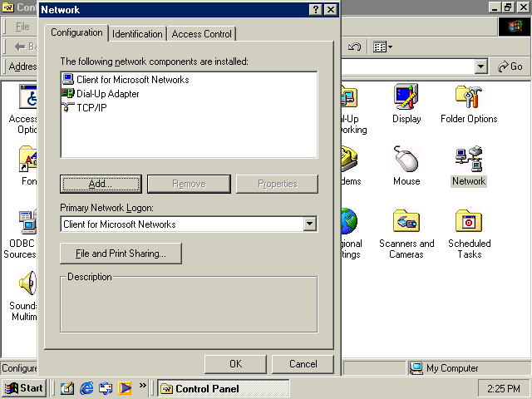Confirm the Network dialog with OK
Image resolution: width=532 pixels, height=399 pixels.
click(x=235, y=364)
